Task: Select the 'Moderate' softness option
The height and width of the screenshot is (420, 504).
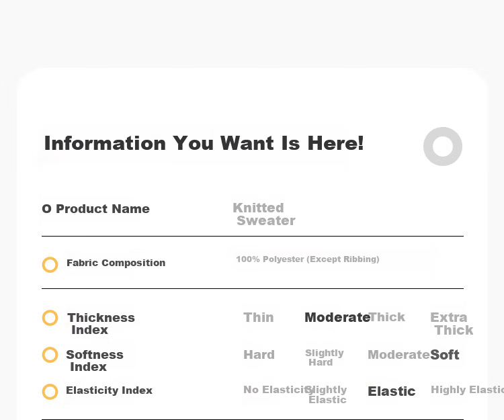Action: click(398, 355)
